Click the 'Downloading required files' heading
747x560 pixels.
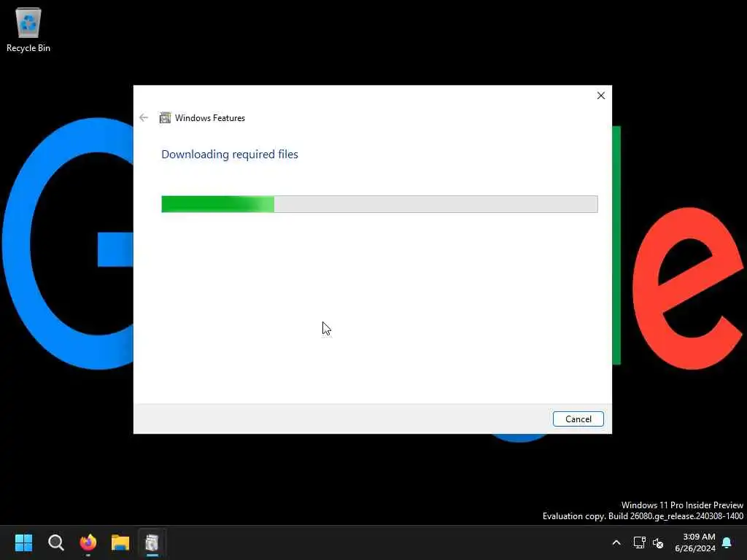(230, 155)
